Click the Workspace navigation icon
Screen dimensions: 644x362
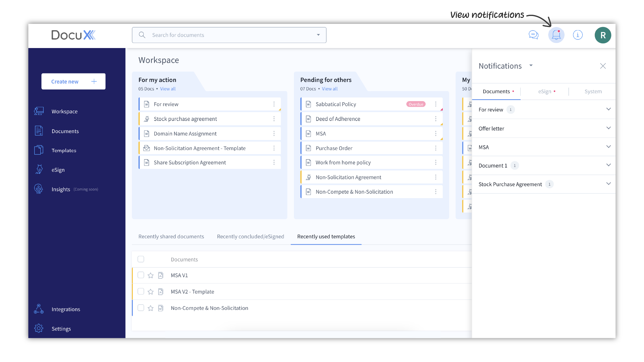pos(39,111)
